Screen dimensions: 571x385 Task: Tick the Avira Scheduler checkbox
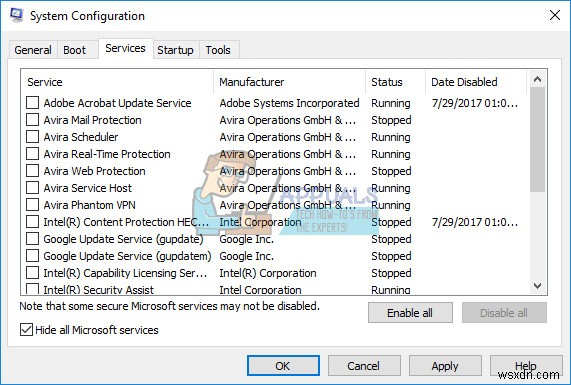click(32, 137)
